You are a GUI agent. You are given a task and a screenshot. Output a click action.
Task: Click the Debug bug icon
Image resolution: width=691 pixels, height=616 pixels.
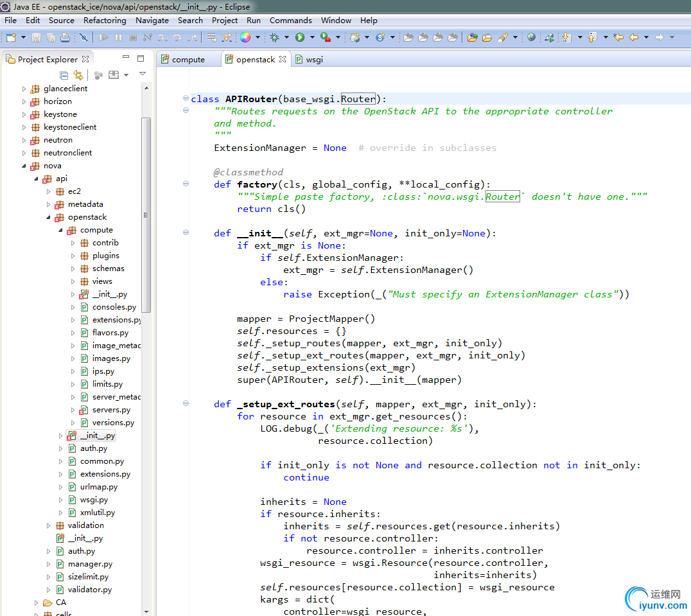point(275,37)
